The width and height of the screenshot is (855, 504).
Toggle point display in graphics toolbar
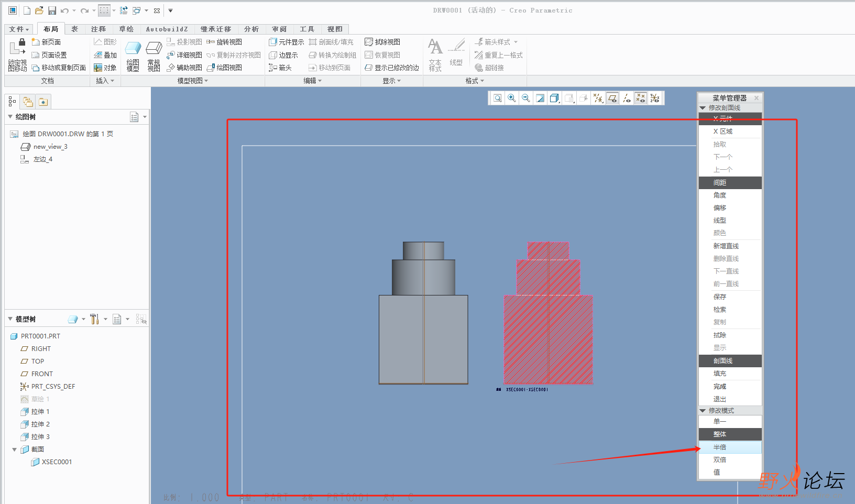pyautogui.click(x=641, y=98)
